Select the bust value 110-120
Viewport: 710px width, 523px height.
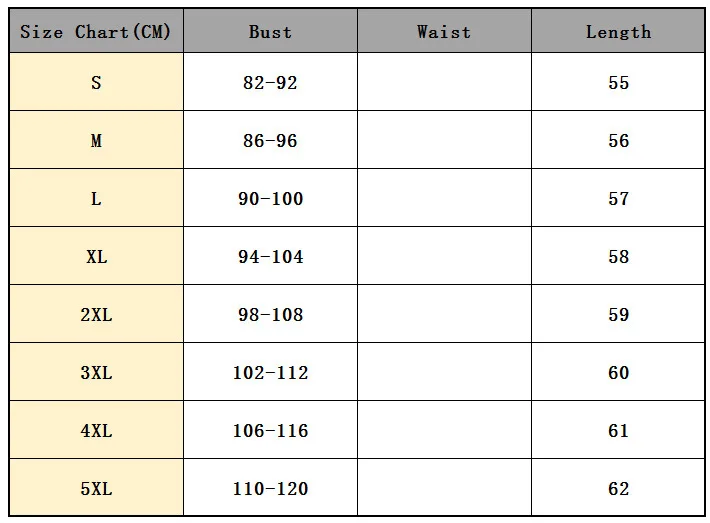click(270, 489)
